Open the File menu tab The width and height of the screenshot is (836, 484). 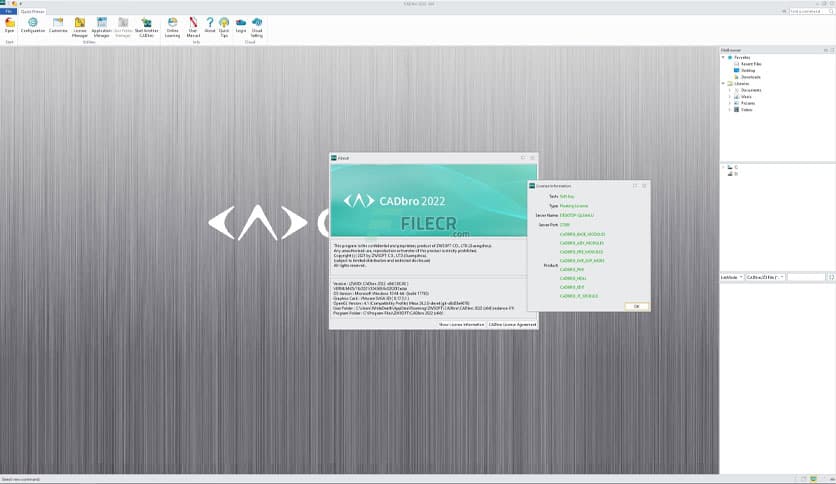(x=9, y=11)
